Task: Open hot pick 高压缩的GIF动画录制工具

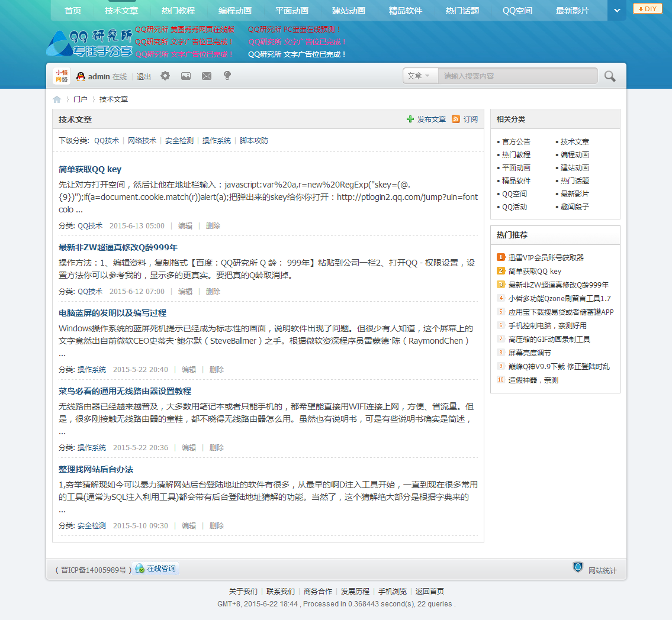Action: coord(549,339)
